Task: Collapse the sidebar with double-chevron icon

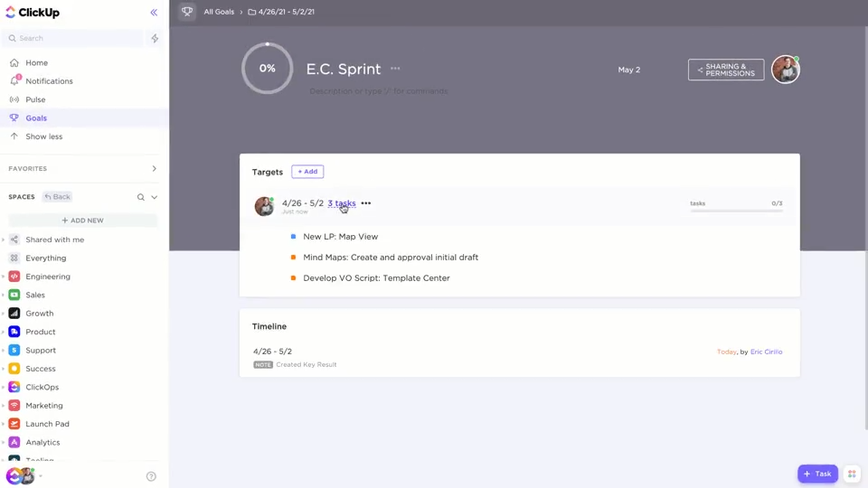Action: (x=154, y=12)
